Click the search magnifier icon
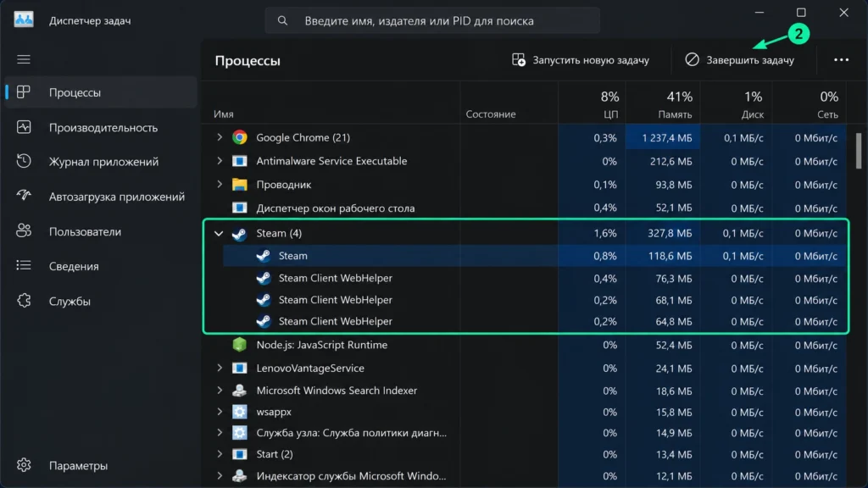This screenshot has height=488, width=868. click(x=282, y=20)
